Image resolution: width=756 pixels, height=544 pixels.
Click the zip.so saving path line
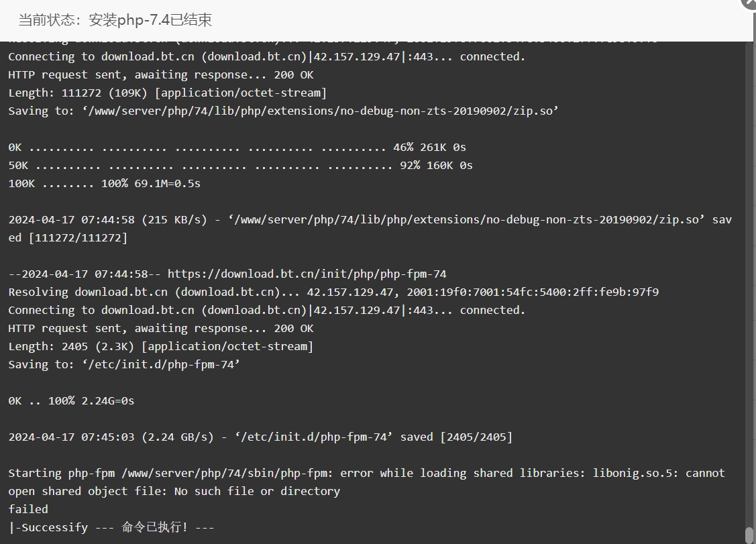[x=283, y=111]
